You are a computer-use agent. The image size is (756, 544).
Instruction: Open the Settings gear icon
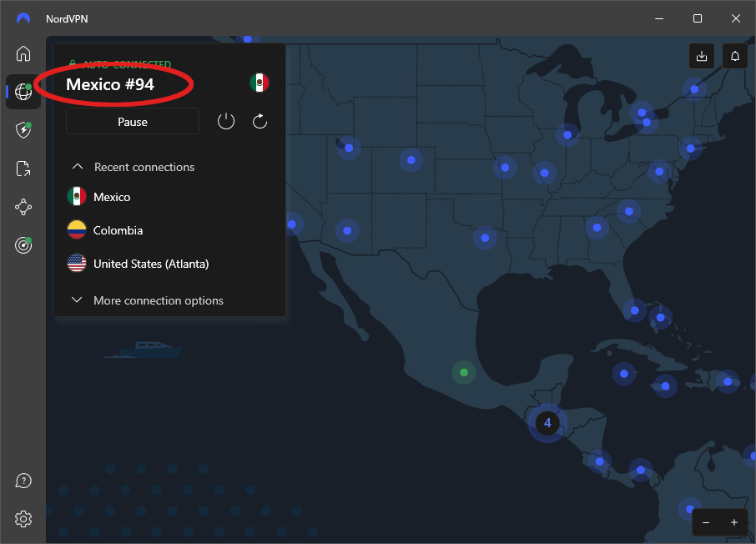point(23,519)
